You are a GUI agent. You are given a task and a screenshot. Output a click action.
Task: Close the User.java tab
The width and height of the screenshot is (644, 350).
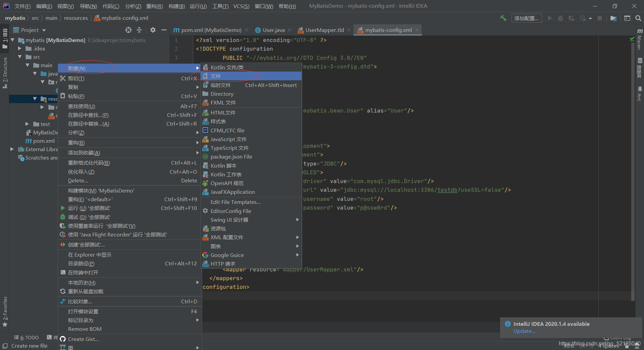click(x=289, y=30)
